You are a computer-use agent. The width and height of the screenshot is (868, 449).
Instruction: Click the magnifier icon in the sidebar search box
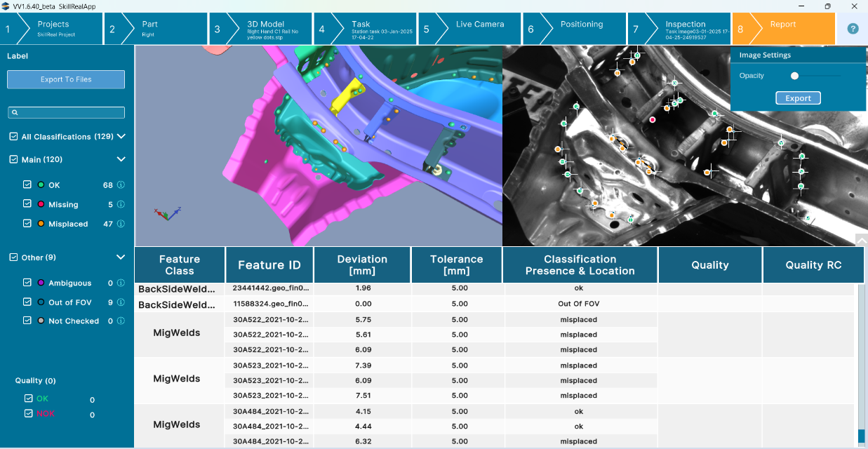[x=14, y=112]
